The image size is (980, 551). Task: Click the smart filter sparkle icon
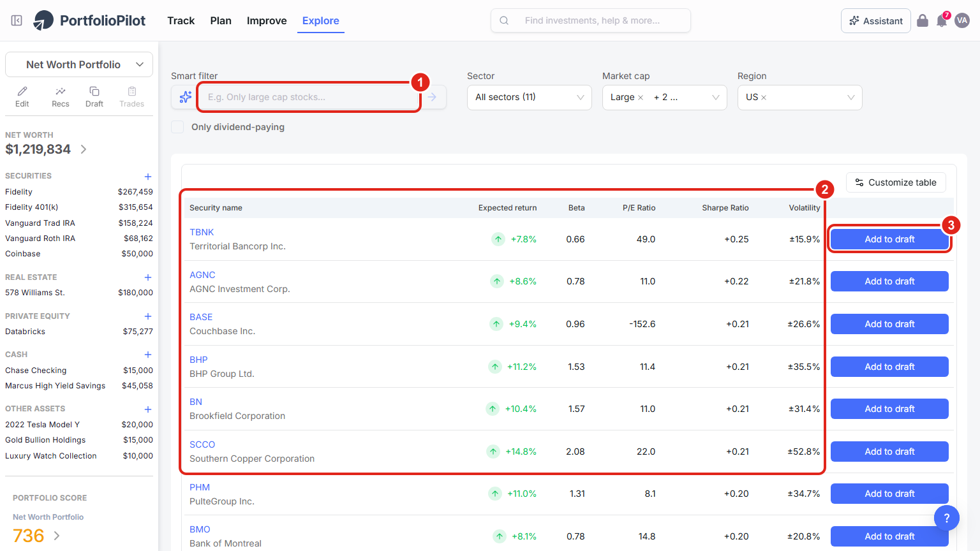tap(185, 97)
